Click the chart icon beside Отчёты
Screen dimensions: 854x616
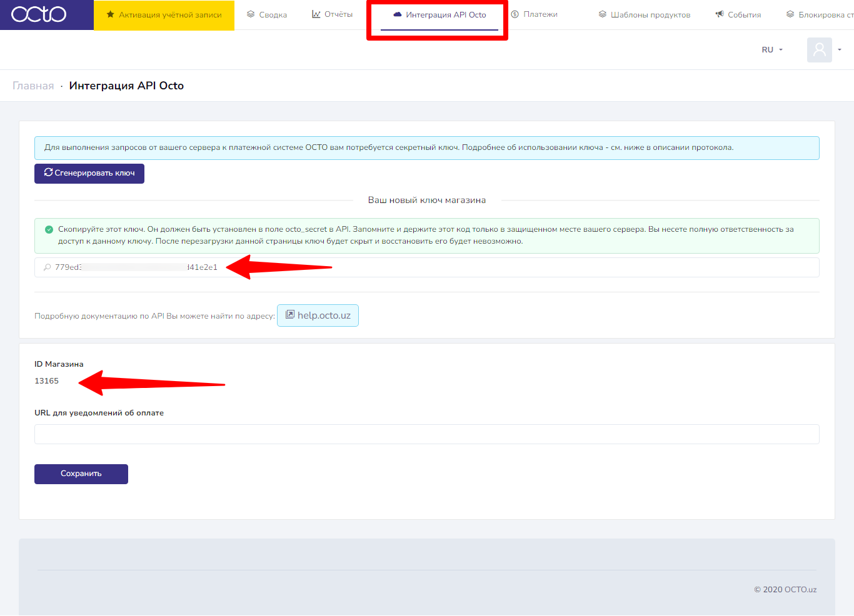click(316, 14)
